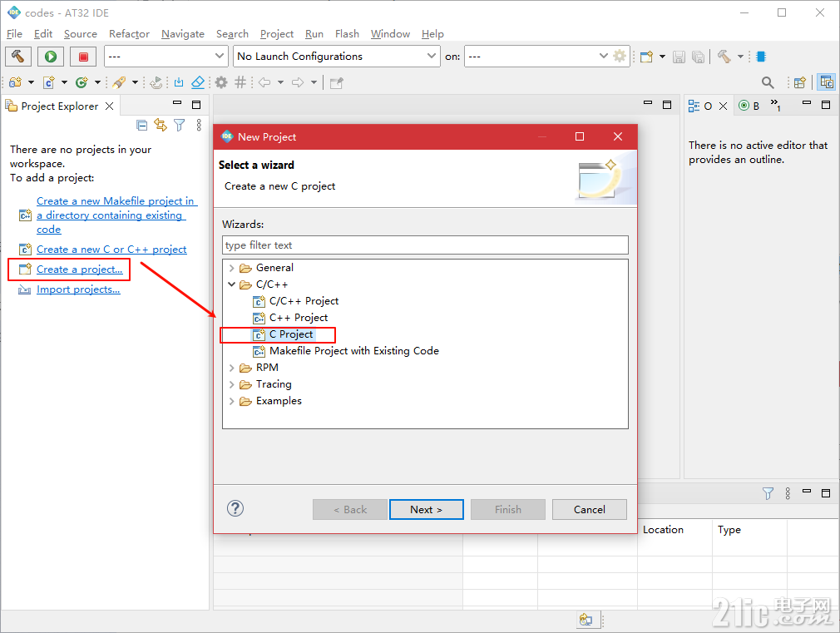Click the Location column header
This screenshot has width=840, height=633.
(663, 530)
